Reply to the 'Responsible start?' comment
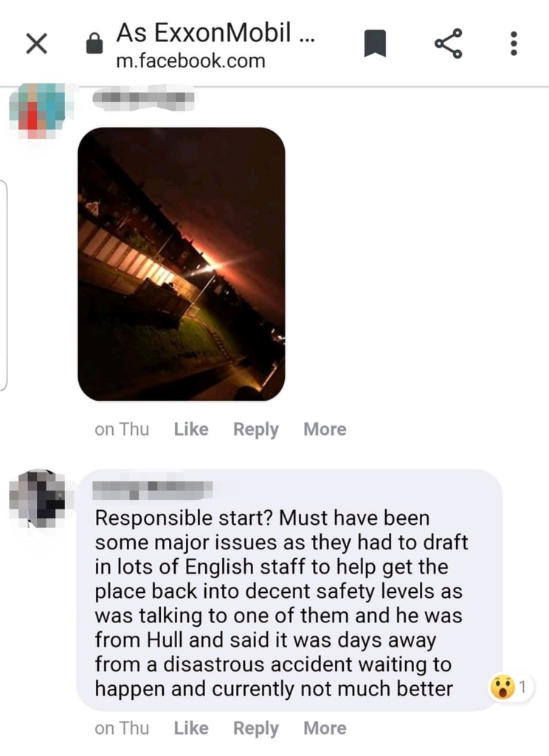Image resolution: width=549 pixels, height=756 pixels. coord(256,728)
